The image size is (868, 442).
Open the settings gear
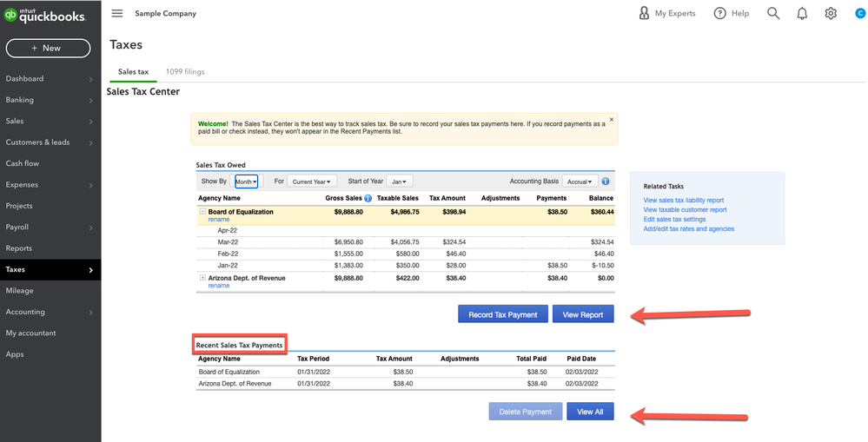point(831,13)
